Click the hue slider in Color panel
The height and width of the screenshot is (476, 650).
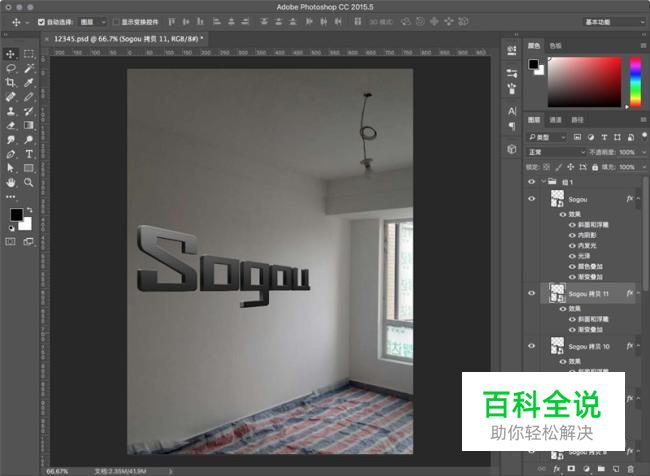click(x=635, y=83)
